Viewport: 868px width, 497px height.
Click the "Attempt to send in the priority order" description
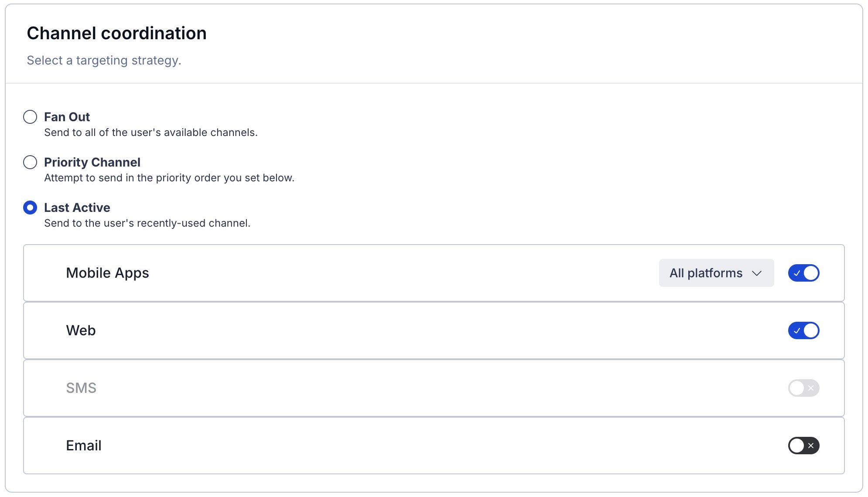169,178
